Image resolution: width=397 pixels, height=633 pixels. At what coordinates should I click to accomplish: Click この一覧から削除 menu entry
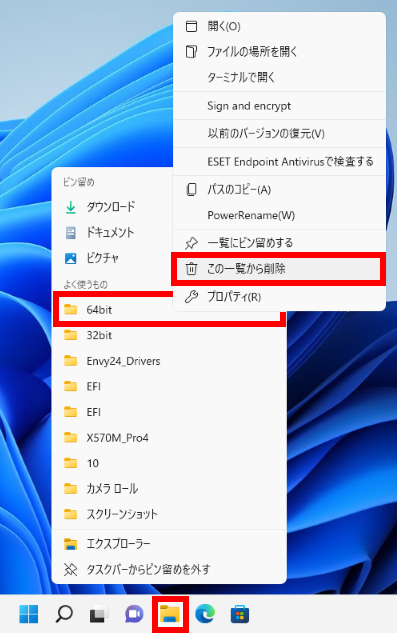[279, 268]
